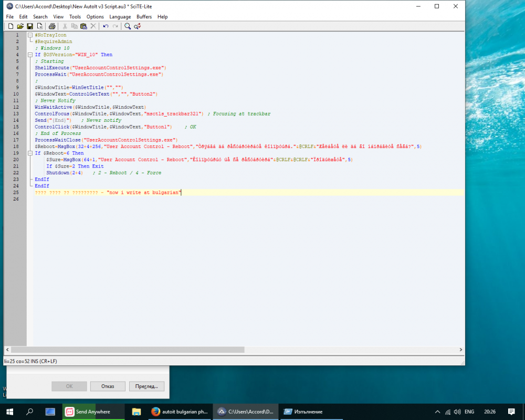Create a new document with toolbar icon
Viewport: 525px width, 420px height.
point(10,26)
